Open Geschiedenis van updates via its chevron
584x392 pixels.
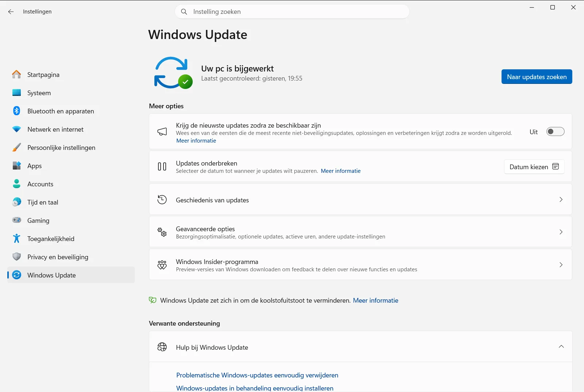[561, 199]
